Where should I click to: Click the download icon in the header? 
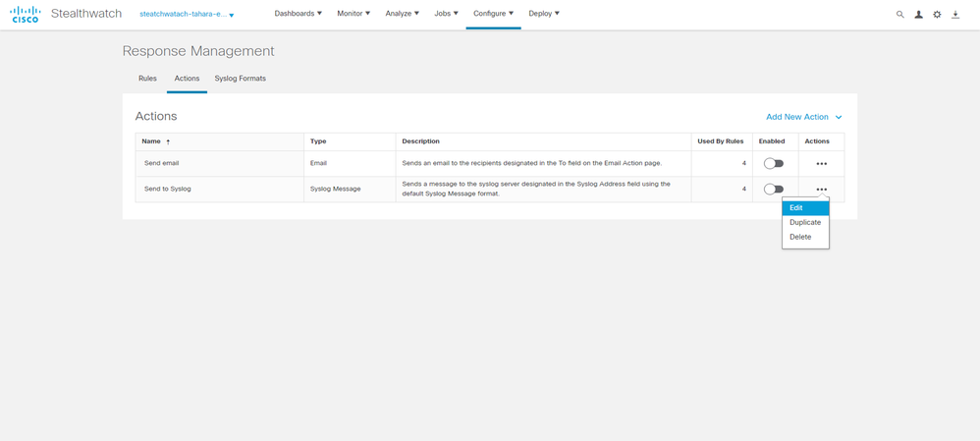[955, 15]
